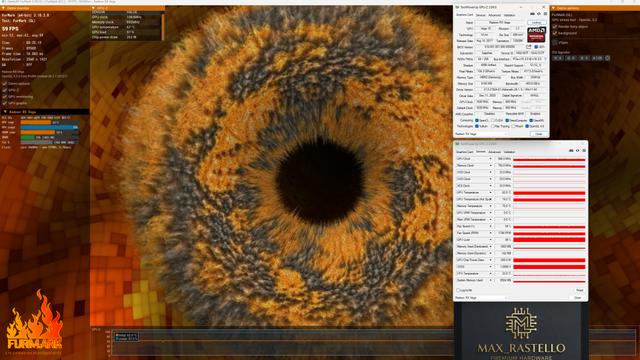
Task: Toggle the Log to file checkbox
Action: [458, 290]
